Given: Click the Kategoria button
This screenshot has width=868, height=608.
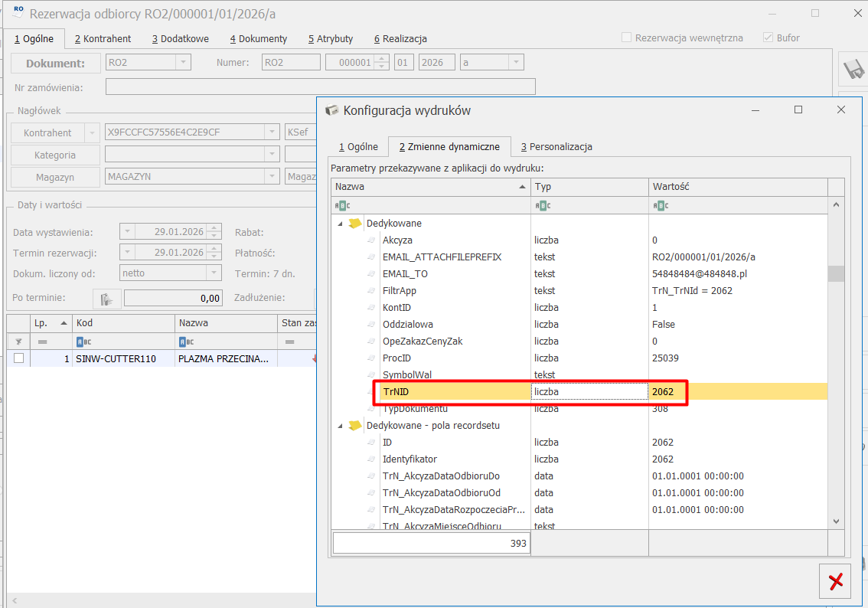Looking at the screenshot, I should point(55,155).
